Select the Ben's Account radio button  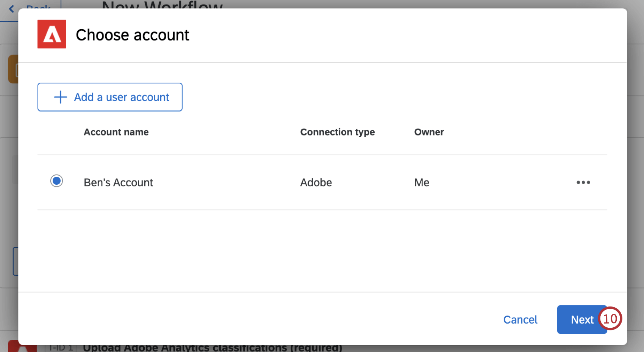(56, 181)
